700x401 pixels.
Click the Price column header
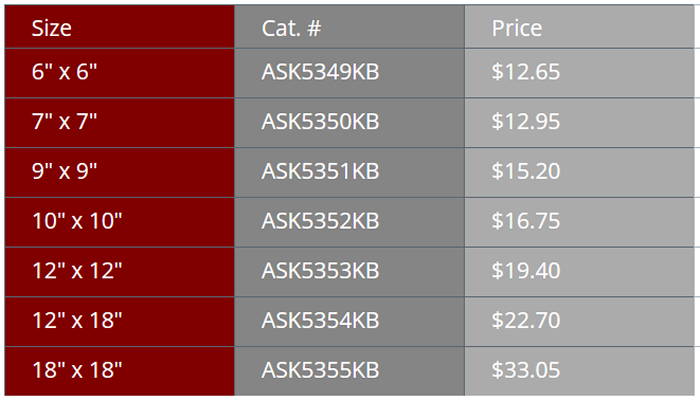click(x=517, y=28)
